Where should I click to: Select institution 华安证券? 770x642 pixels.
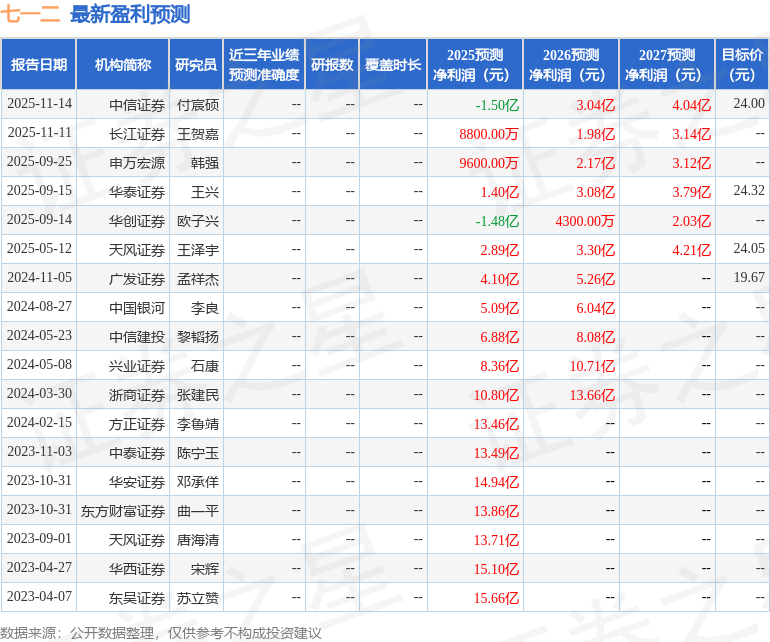[x=137, y=482]
